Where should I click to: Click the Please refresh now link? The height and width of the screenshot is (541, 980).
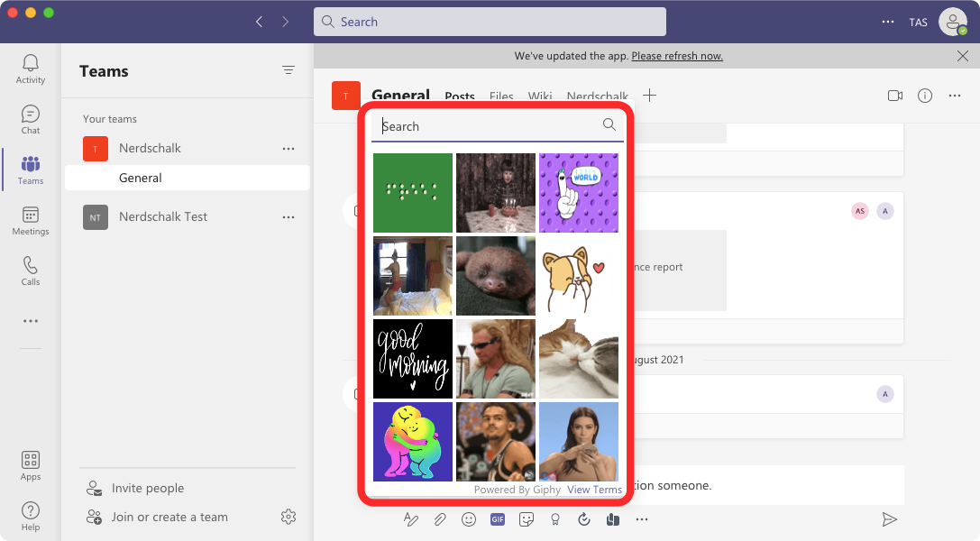tap(676, 56)
